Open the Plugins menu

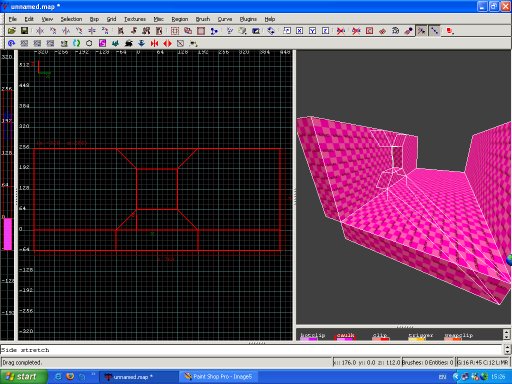coord(248,19)
